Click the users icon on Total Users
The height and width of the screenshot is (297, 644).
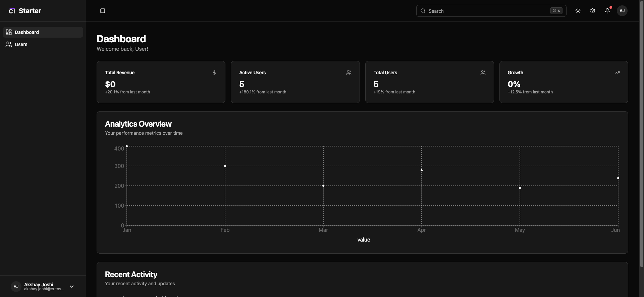[483, 73]
